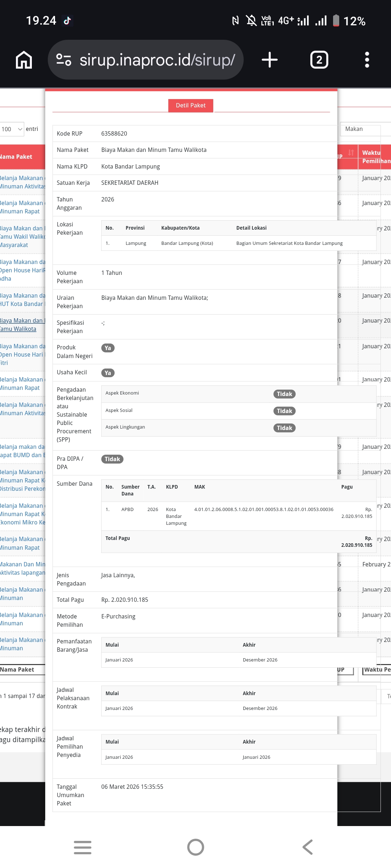Open a new tab with plus icon
This screenshot has width=391, height=868.
coord(270,60)
